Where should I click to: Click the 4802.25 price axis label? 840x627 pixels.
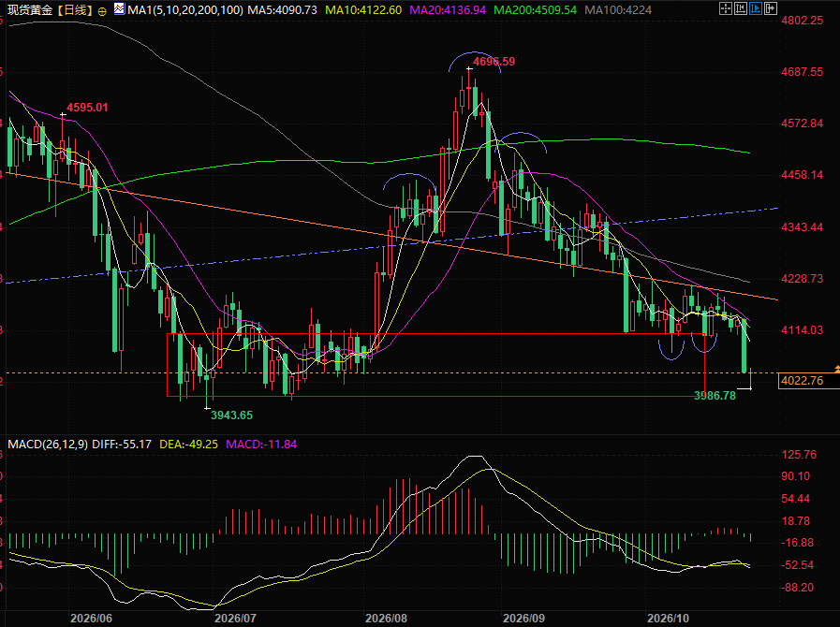(802, 21)
